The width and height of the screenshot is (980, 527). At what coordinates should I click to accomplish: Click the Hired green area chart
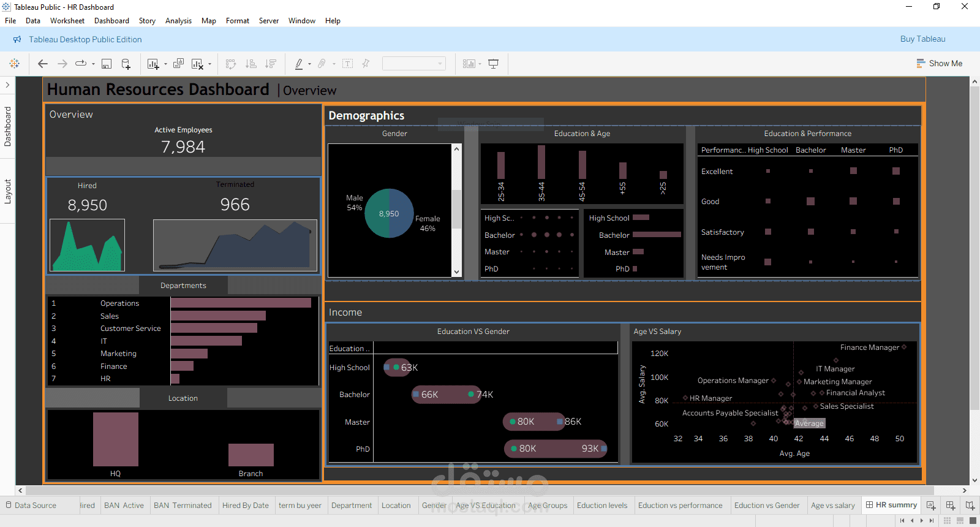(87, 245)
